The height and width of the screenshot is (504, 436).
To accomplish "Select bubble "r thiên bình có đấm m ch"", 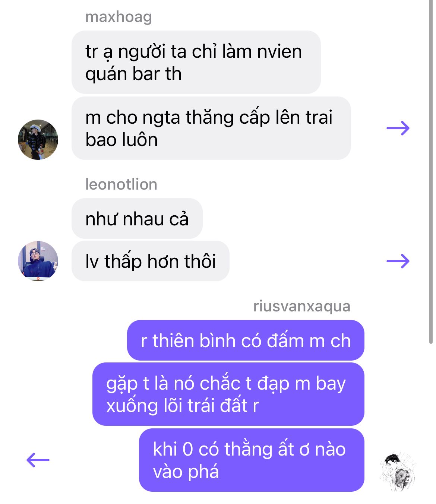I will click(246, 340).
